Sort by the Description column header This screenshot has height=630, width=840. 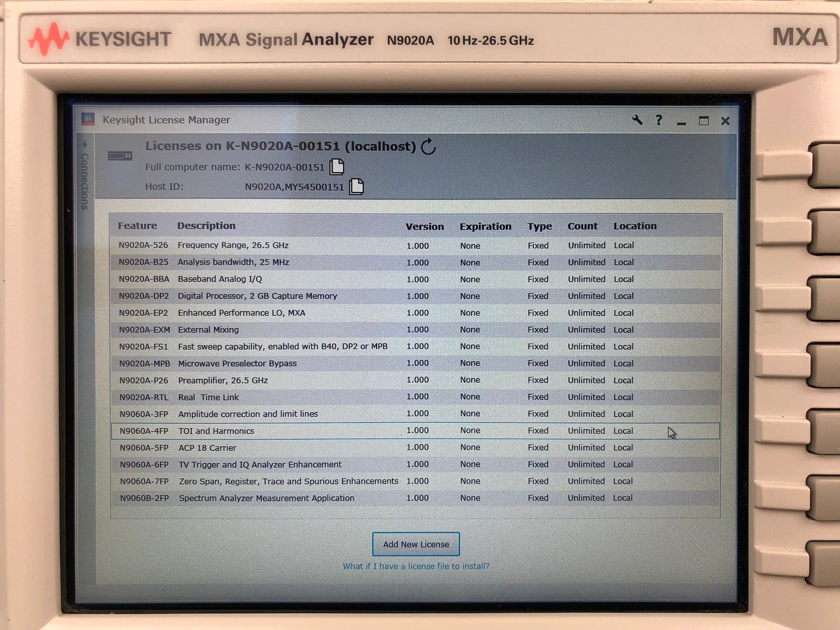click(x=206, y=226)
